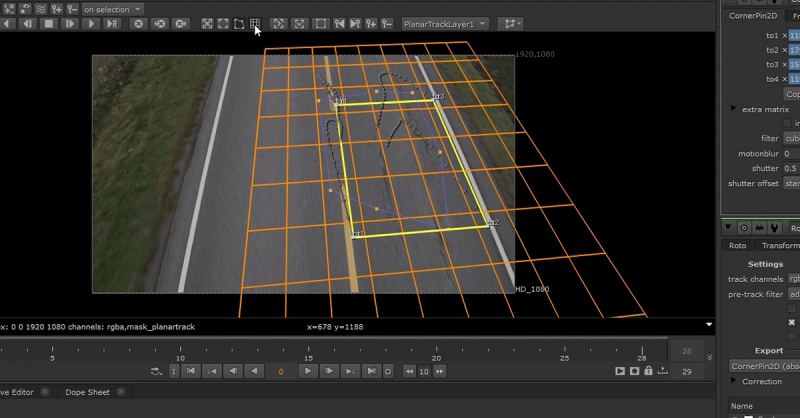Switch to the Dope Sheet tab
800x418 pixels.
[x=88, y=392]
